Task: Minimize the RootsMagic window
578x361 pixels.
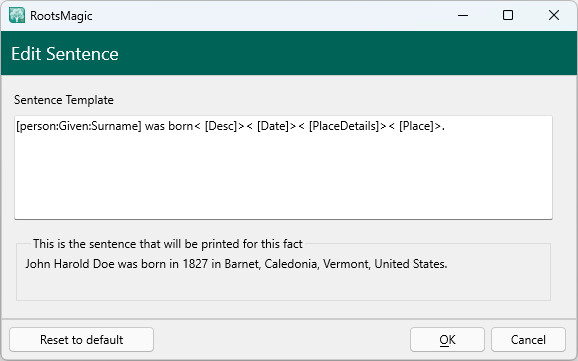Action: tap(463, 15)
